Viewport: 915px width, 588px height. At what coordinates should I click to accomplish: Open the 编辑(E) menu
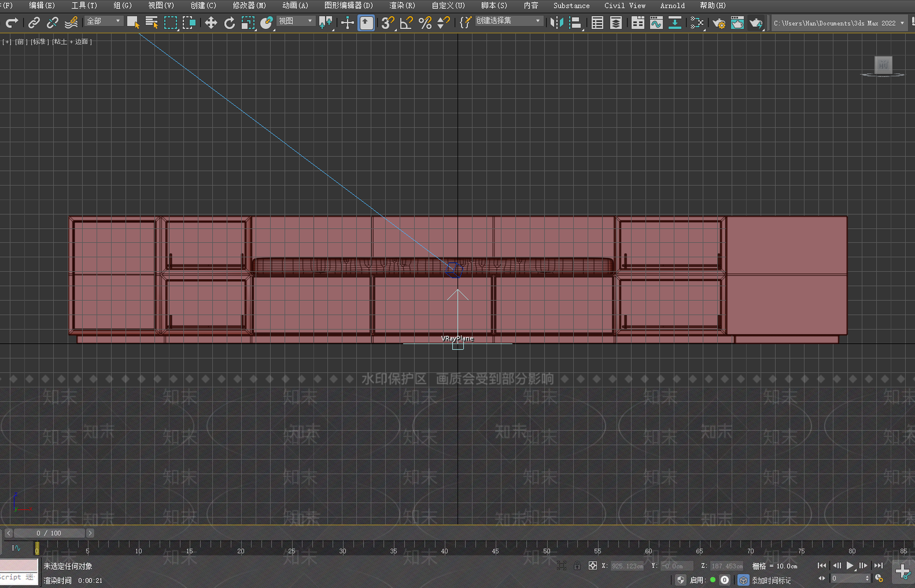pos(42,5)
